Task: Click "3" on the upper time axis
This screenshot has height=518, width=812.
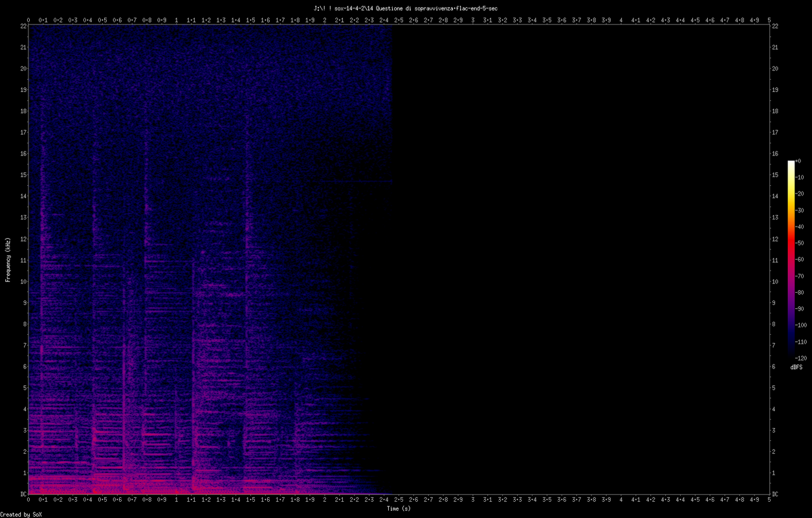Action: pos(473,20)
